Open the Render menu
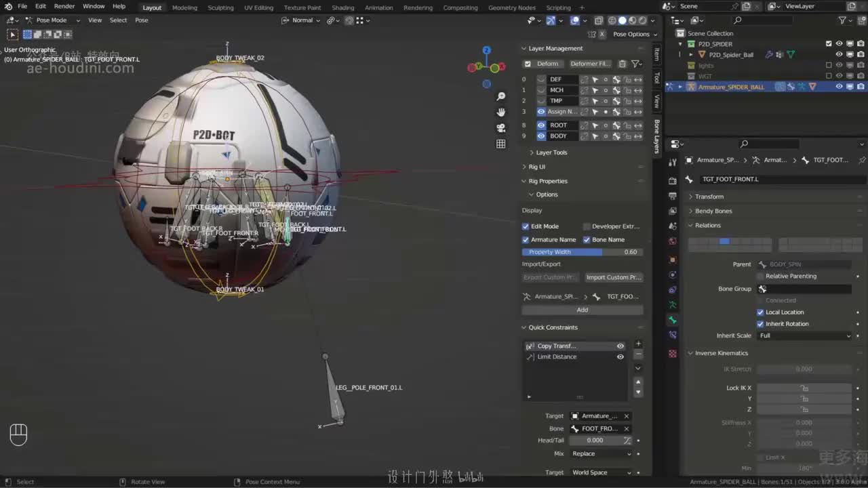868x488 pixels. coord(64,6)
